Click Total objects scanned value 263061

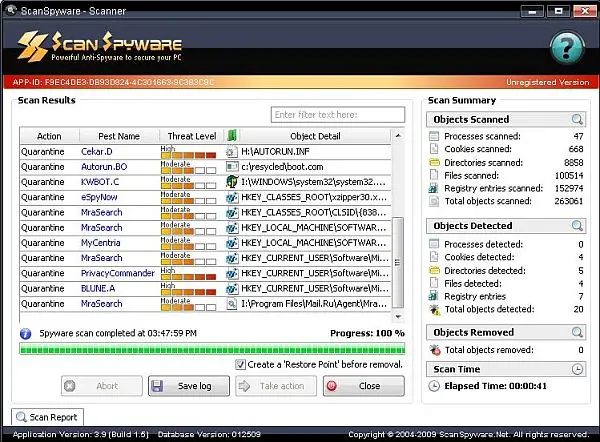[569, 201]
